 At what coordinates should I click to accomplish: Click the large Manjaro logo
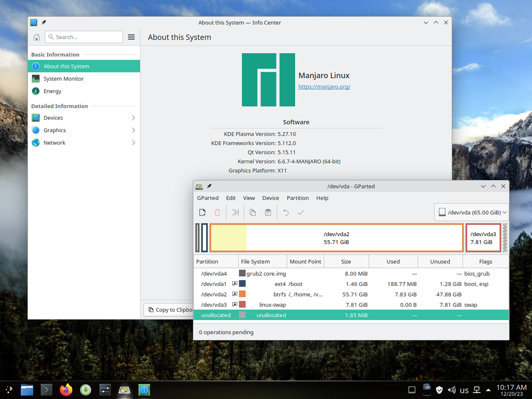coord(268,80)
